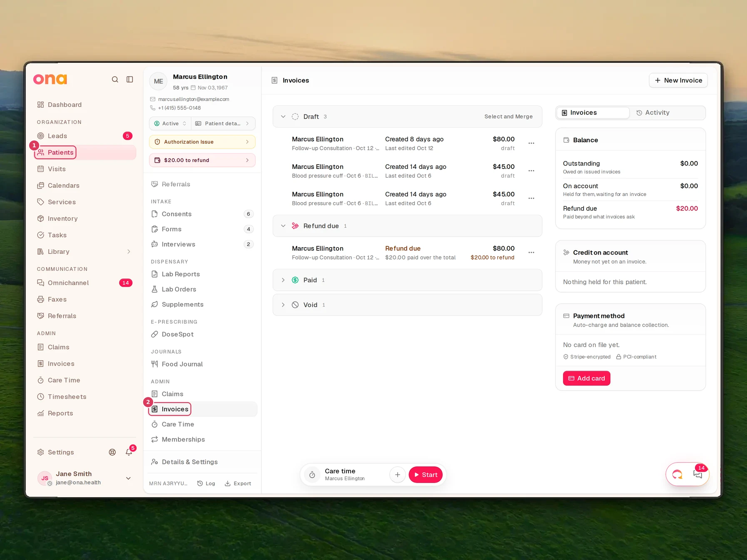The width and height of the screenshot is (747, 560).
Task: Open options menu for $80.00 draft invoice
Action: click(x=531, y=143)
